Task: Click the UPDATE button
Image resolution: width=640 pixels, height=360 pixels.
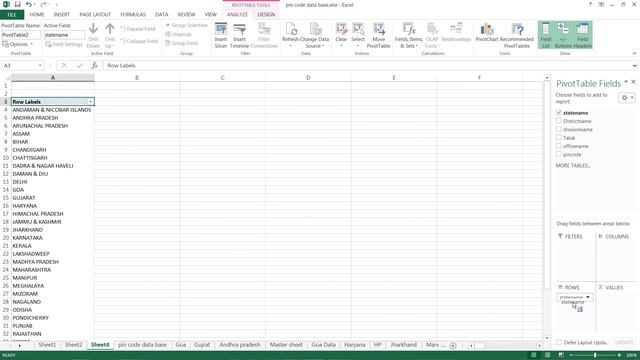Action: pyautogui.click(x=624, y=342)
